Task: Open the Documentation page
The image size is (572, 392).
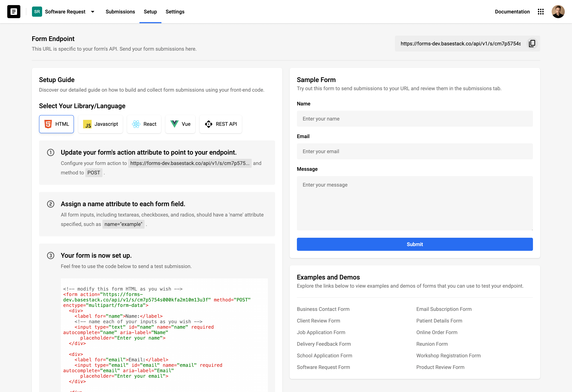Action: point(512,12)
